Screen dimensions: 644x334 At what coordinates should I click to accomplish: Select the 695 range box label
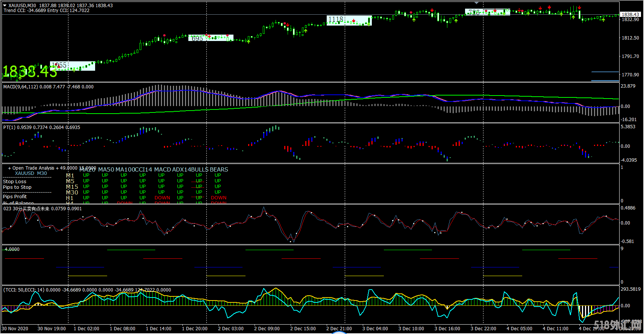click(x=197, y=38)
